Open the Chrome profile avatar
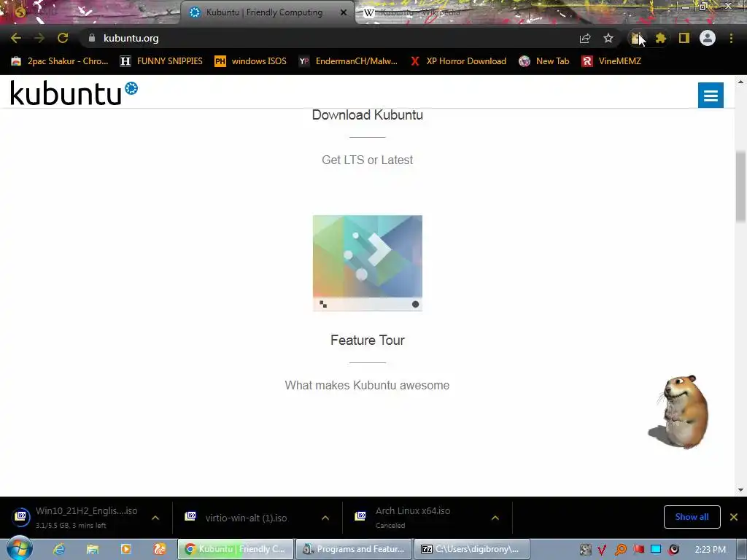The width and height of the screenshot is (747, 560). click(708, 38)
